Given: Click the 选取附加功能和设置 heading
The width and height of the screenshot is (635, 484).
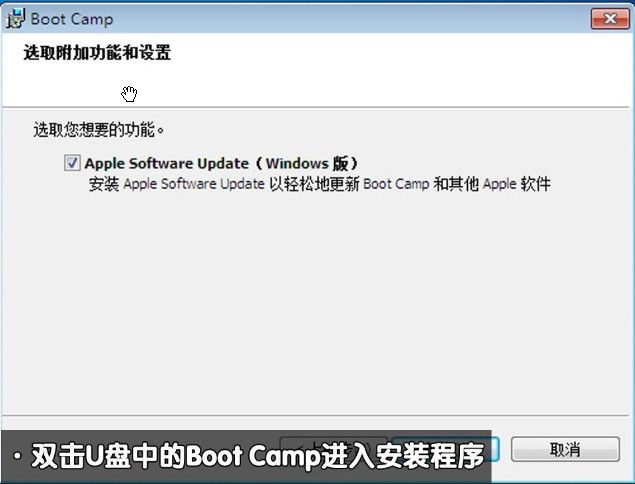Looking at the screenshot, I should [x=97, y=53].
